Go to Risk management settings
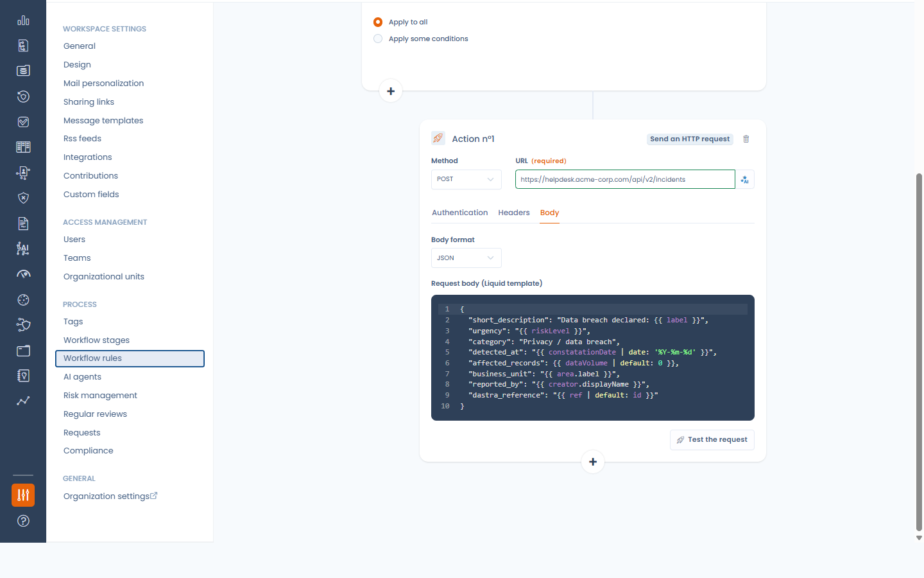924x578 pixels. (100, 396)
